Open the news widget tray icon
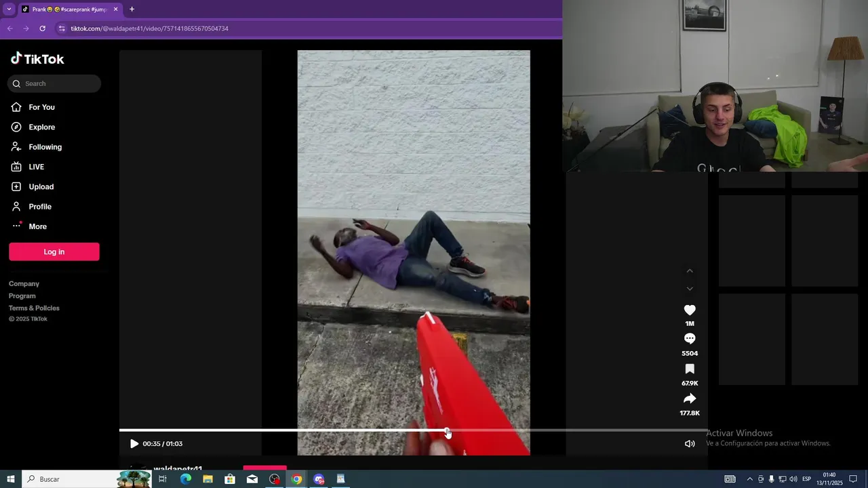The height and width of the screenshot is (488, 868). [730, 479]
